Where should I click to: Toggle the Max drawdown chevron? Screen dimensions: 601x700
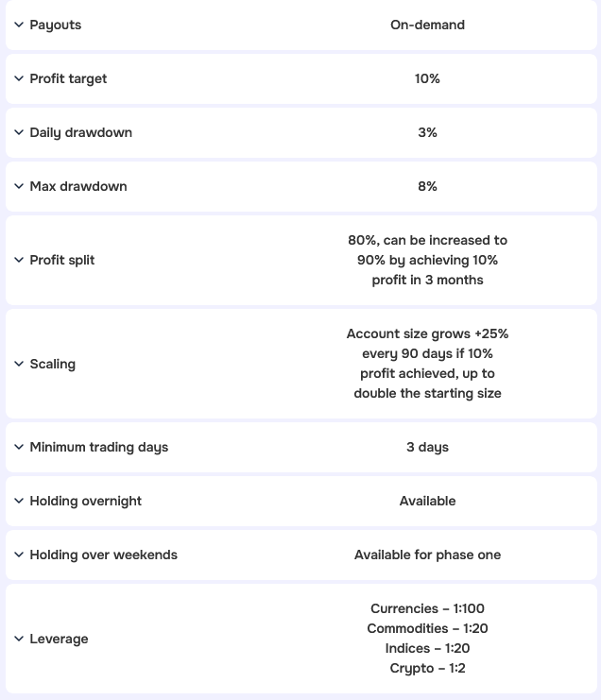(19, 186)
